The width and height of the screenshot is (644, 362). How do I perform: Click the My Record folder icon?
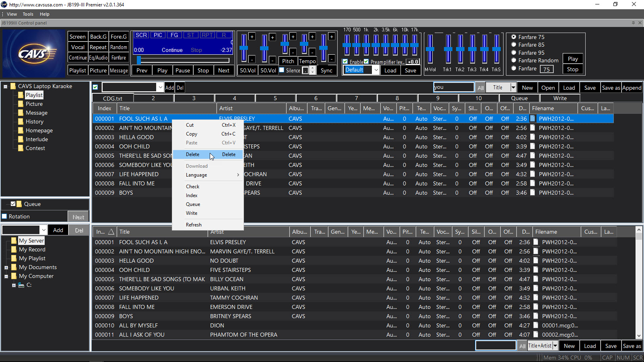click(x=14, y=249)
